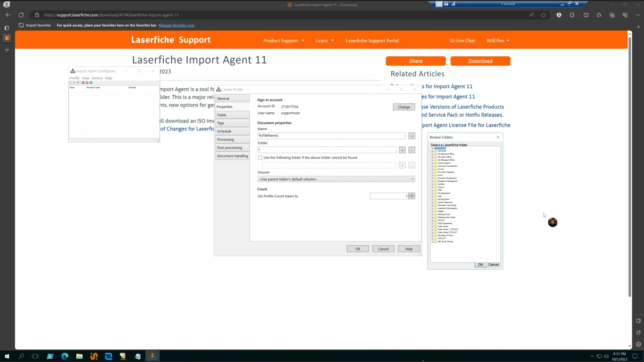Expand the Call Center folder node
644x362 pixels.
[x=432, y=151]
